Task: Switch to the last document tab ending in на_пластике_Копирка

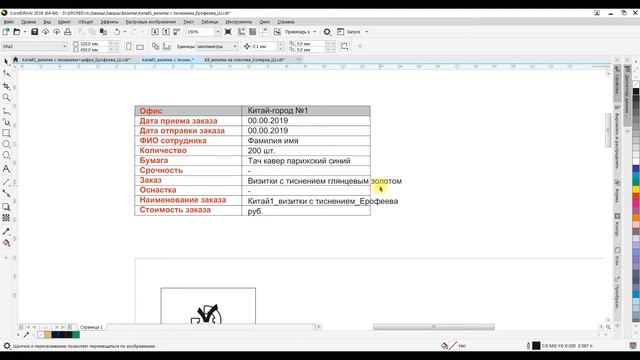Action: (x=244, y=60)
